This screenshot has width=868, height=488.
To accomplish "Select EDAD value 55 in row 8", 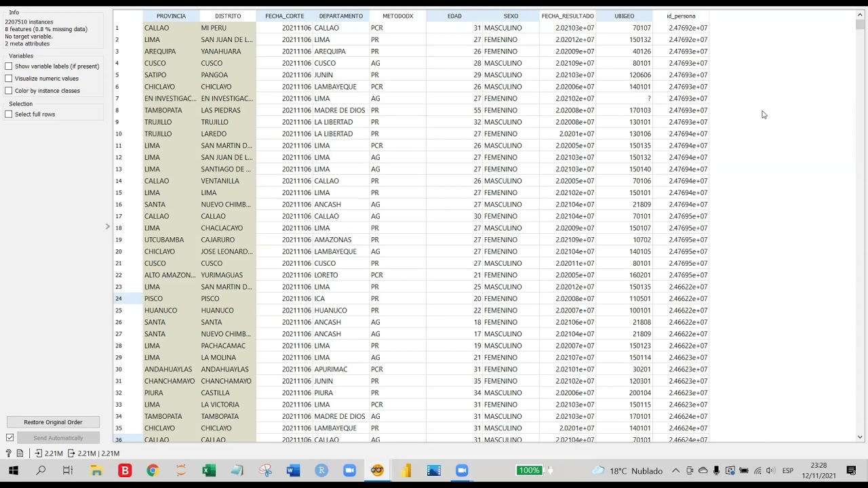I will pyautogui.click(x=454, y=110).
